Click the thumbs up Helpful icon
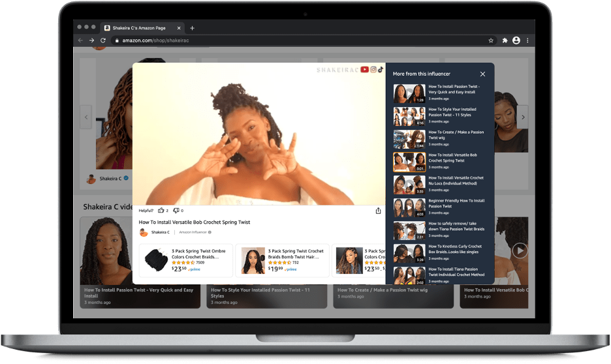 pos(161,211)
